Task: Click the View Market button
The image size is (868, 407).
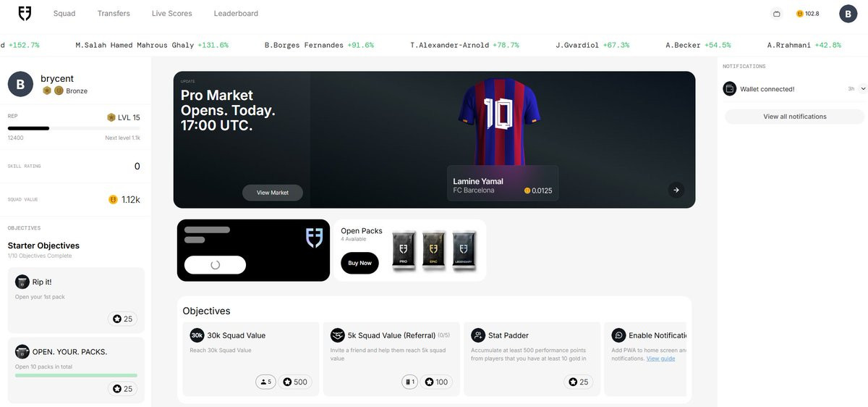Action: pos(273,193)
